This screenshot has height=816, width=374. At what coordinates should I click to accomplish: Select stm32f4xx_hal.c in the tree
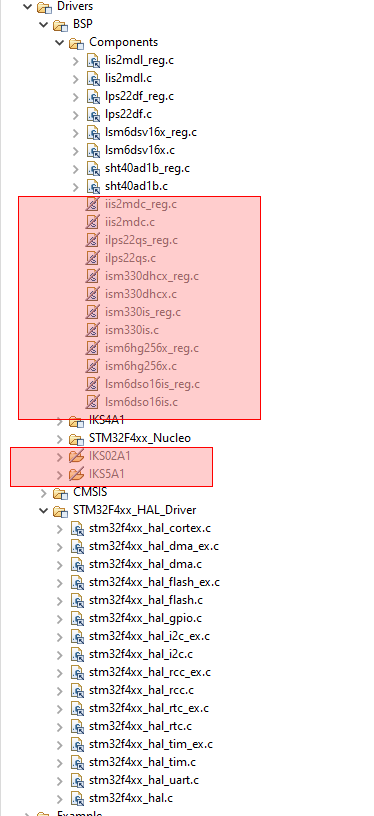[x=131, y=798]
